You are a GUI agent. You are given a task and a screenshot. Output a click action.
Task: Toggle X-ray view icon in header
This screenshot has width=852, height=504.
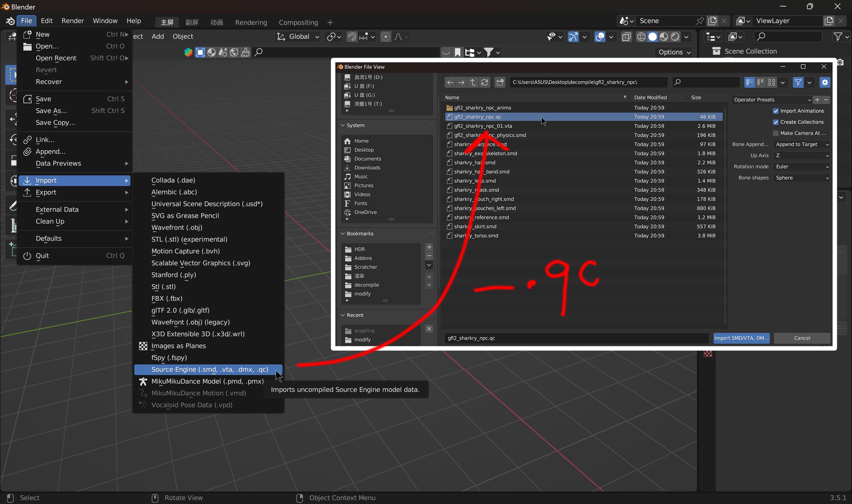coord(627,37)
